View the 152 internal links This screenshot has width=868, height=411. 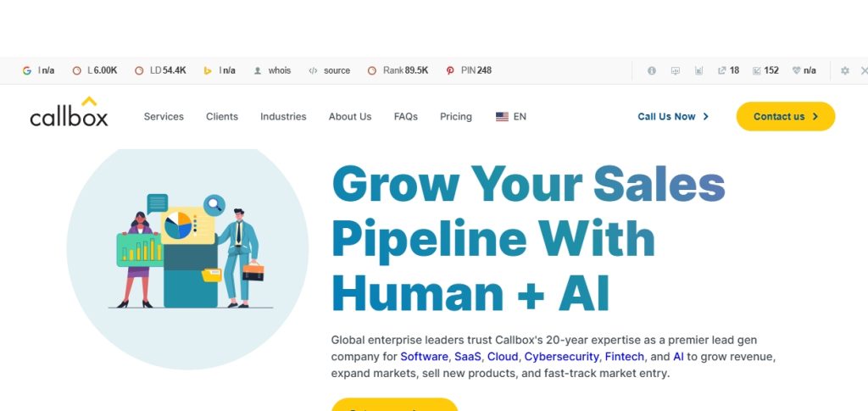[765, 70]
